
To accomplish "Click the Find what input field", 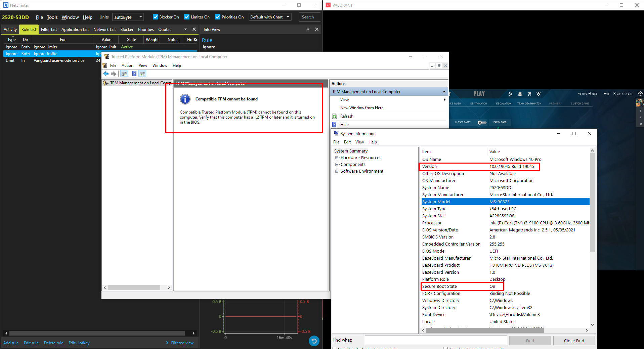I will click(x=436, y=340).
